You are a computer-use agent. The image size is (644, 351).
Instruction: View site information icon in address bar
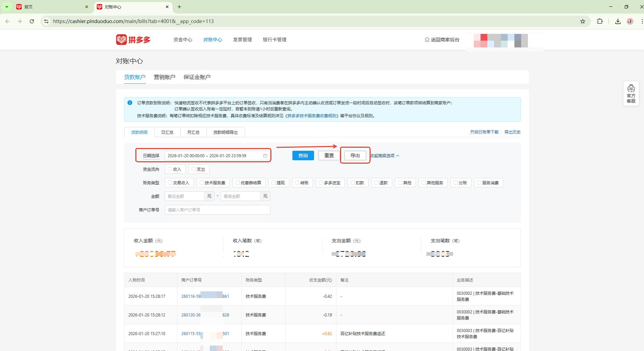(x=46, y=21)
